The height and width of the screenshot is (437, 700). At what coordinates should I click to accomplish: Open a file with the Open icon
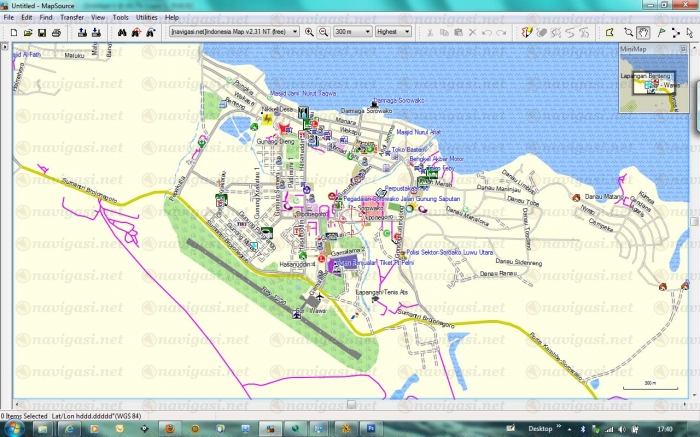[27, 32]
